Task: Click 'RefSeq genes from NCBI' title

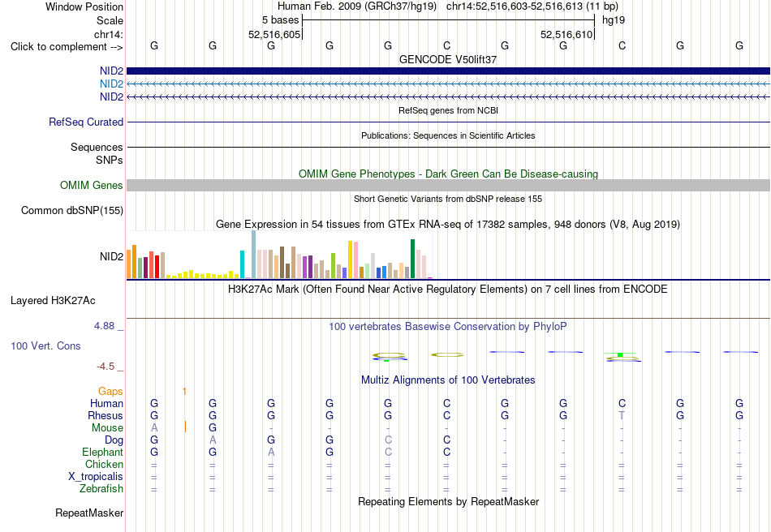Action: [448, 110]
